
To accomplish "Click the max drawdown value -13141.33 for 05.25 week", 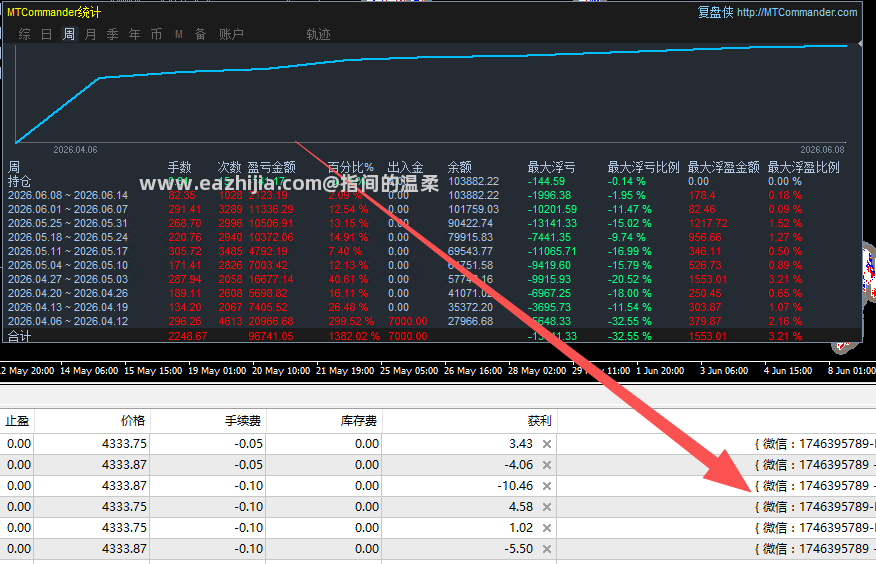I will [x=552, y=223].
